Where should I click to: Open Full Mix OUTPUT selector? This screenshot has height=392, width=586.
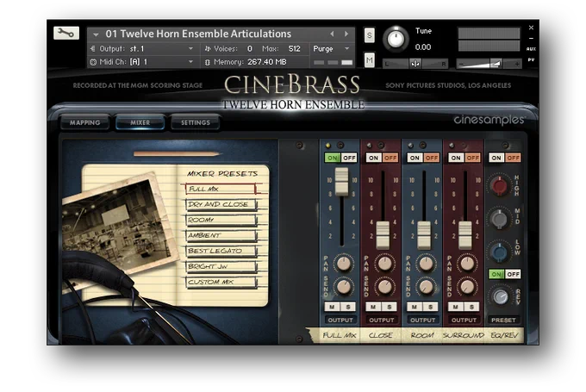pos(340,320)
